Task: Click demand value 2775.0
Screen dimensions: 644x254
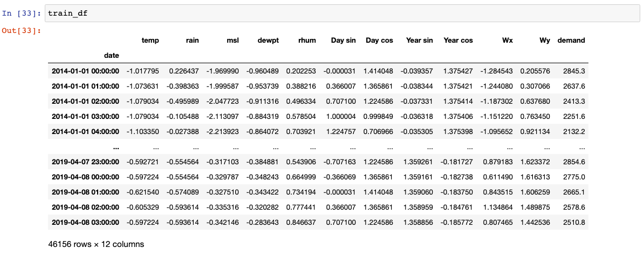Action: [x=575, y=177]
